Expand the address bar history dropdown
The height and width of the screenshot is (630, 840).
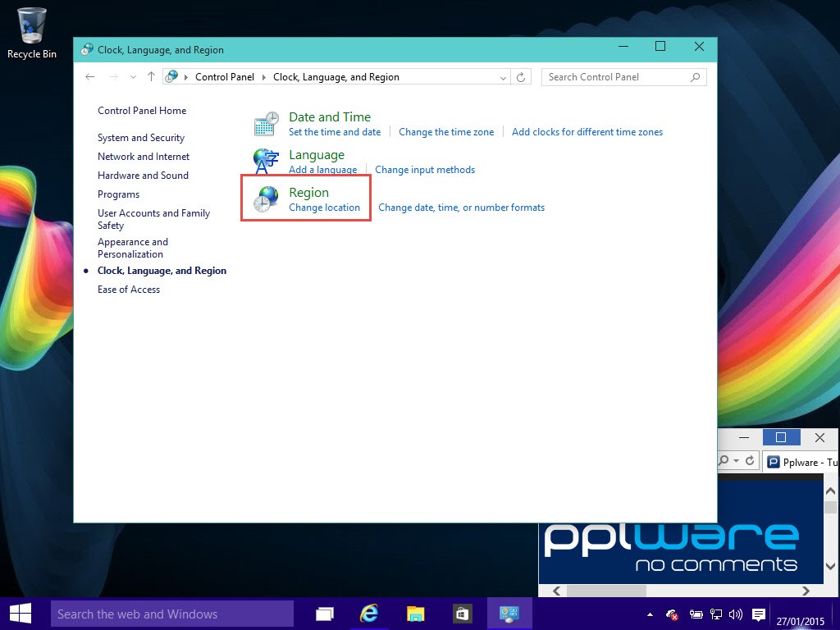503,78
